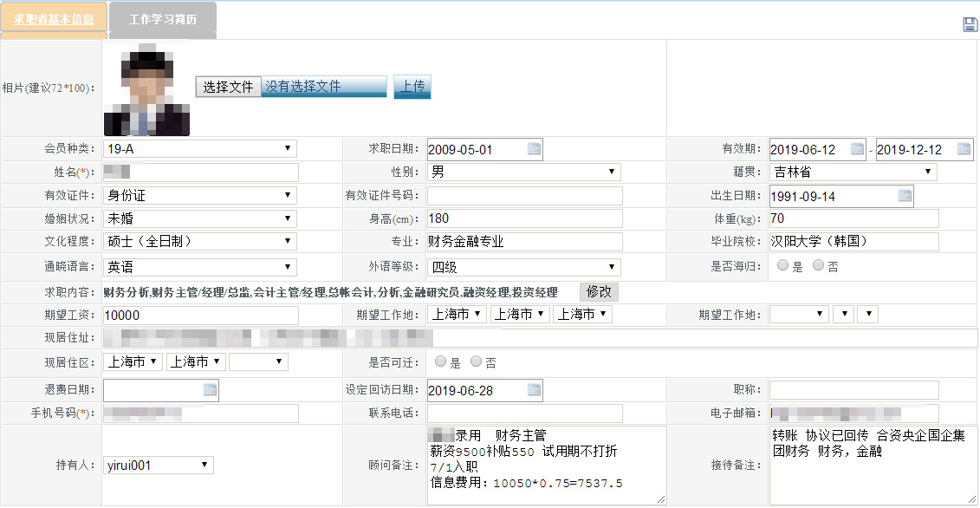Click the 职称 input field

point(853,390)
